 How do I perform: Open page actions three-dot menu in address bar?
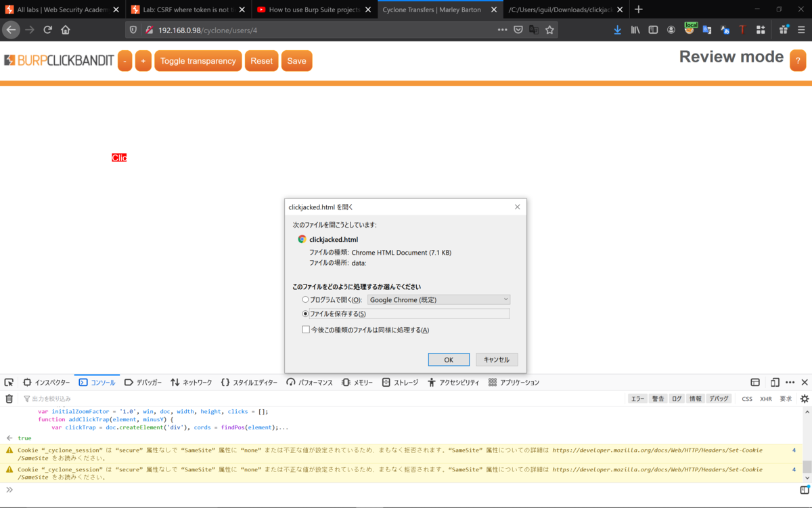pyautogui.click(x=502, y=30)
